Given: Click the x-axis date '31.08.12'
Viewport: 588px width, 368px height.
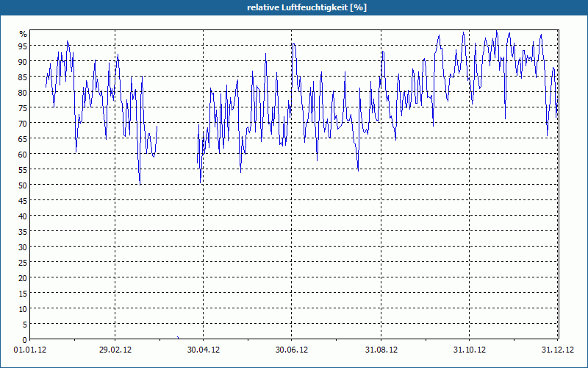Looking at the screenshot, I should coord(381,350).
